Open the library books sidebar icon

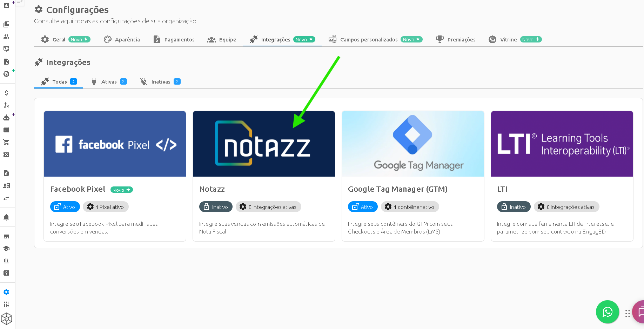click(x=6, y=261)
